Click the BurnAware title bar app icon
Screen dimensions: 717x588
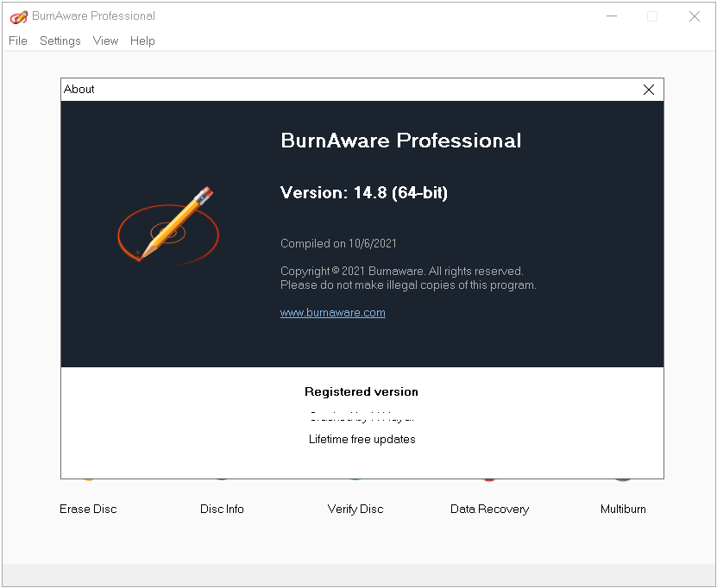(x=19, y=17)
